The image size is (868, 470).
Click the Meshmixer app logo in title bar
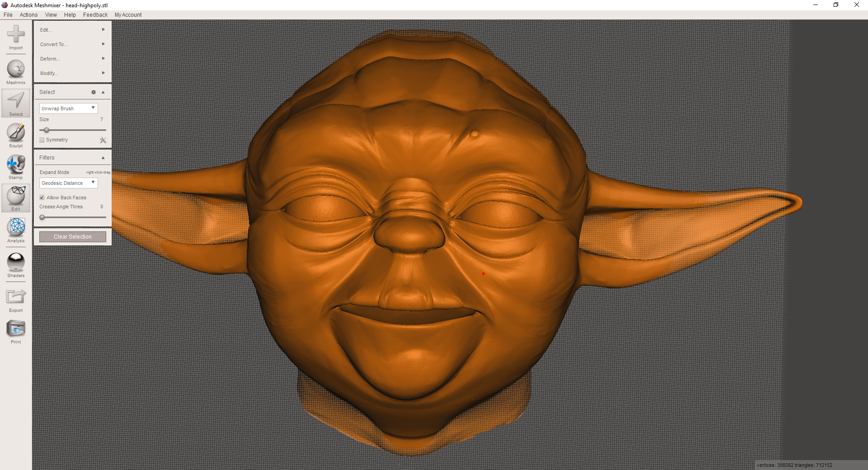click(x=5, y=5)
